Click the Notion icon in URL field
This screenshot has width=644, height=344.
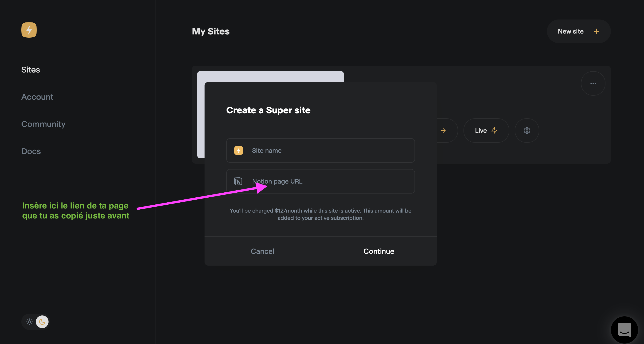(238, 181)
